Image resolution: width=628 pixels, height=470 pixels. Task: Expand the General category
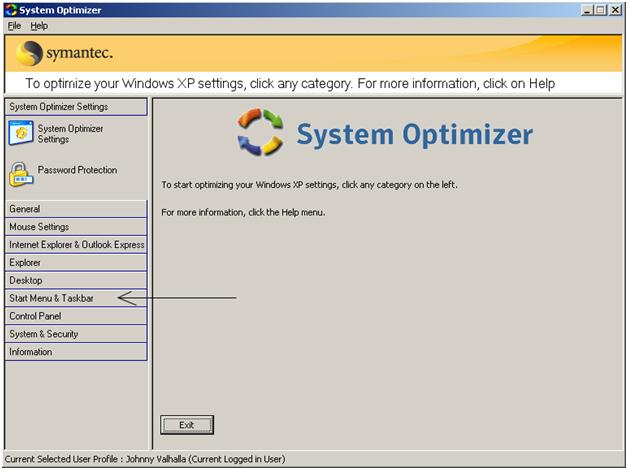[x=76, y=209]
